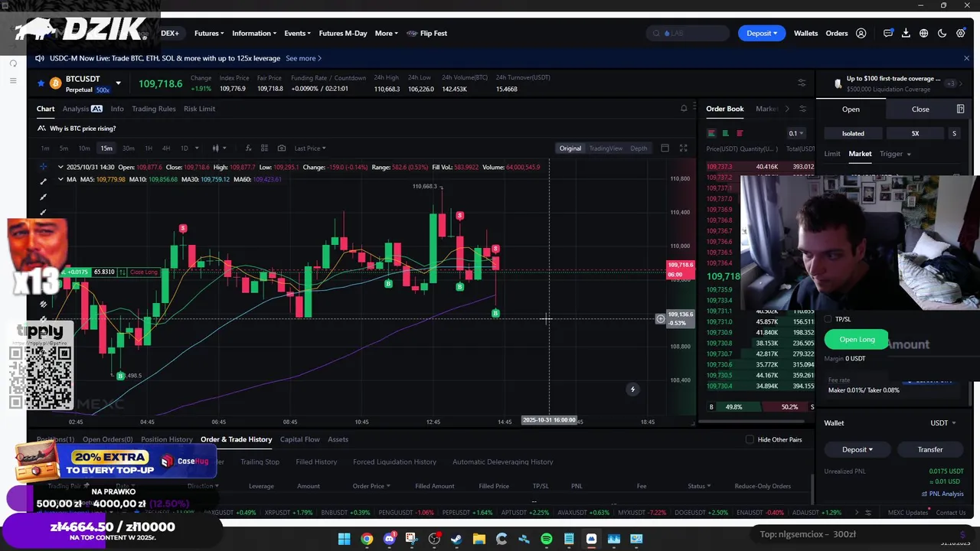Screen dimensions: 980x551
Task: Open the BTCUSDT pair selector dropdown
Action: [x=118, y=83]
